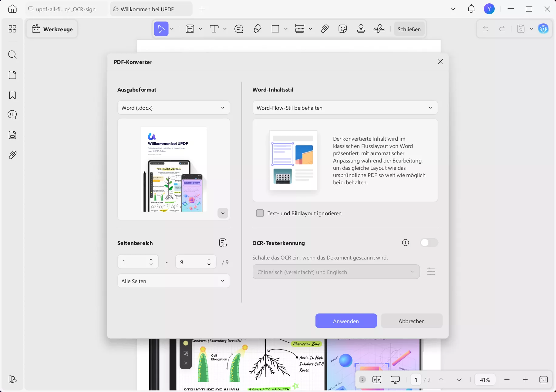This screenshot has height=392, width=556.
Task: Go to previous page arrow
Action: point(441,380)
